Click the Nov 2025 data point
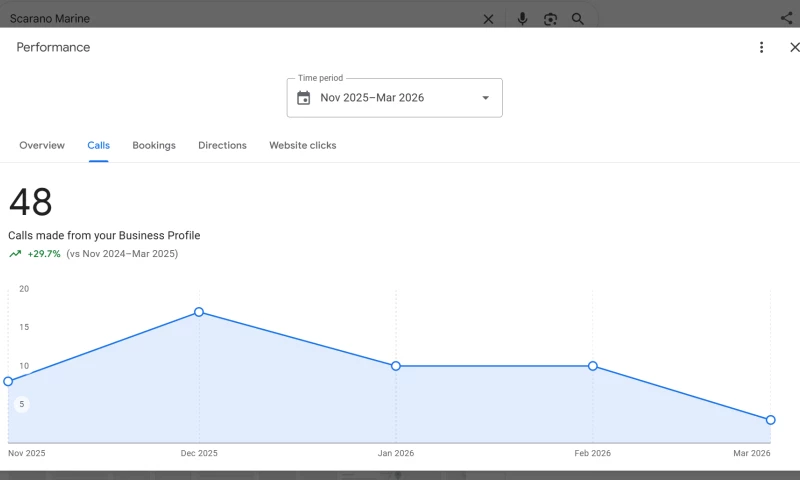 (8, 382)
